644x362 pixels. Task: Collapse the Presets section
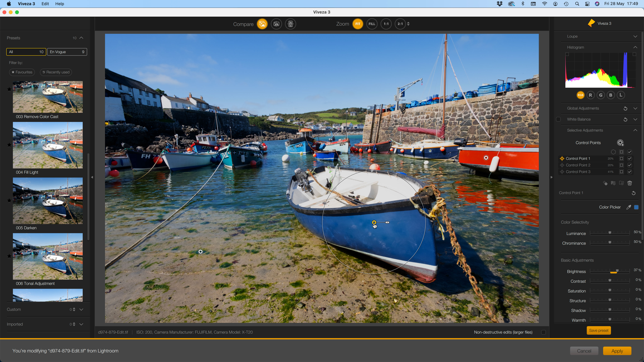pos(81,38)
